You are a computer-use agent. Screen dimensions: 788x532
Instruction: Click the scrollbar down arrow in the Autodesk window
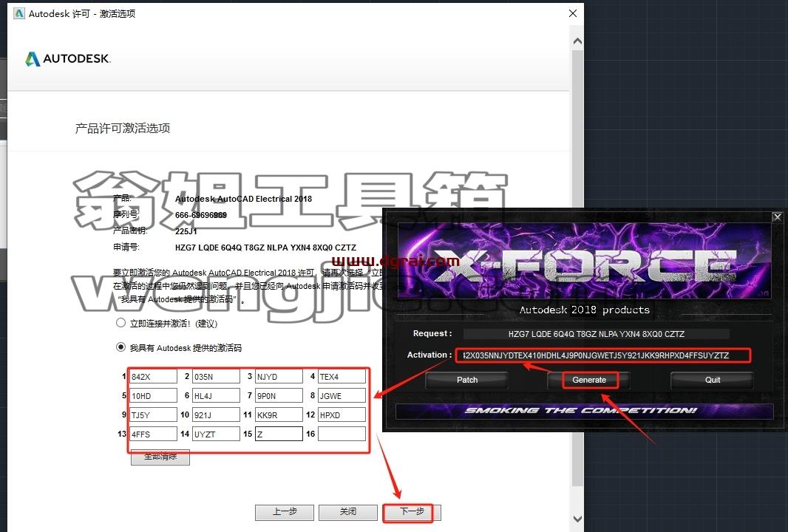tap(577, 519)
